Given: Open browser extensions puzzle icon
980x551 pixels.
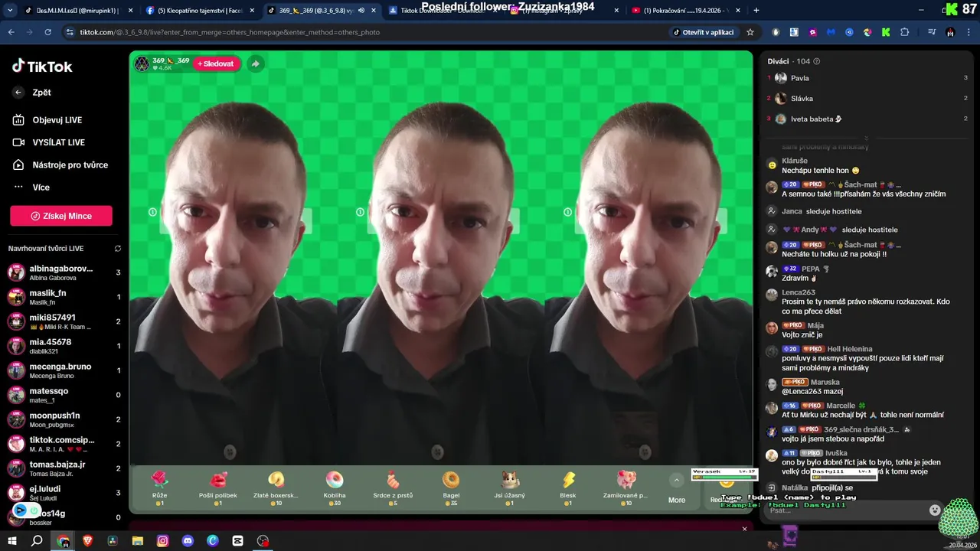Looking at the screenshot, I should [904, 32].
